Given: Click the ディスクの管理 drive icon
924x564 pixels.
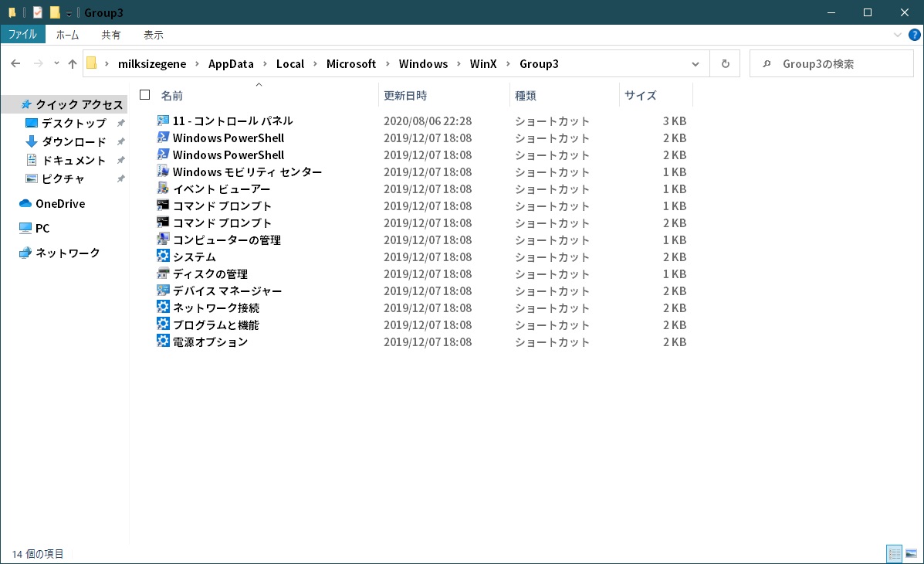Looking at the screenshot, I should tap(163, 274).
